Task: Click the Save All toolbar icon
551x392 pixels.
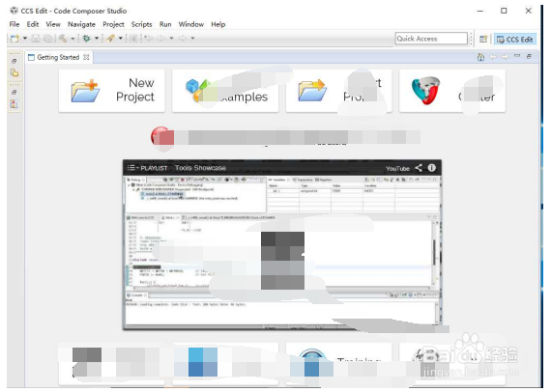Action: click(47, 39)
